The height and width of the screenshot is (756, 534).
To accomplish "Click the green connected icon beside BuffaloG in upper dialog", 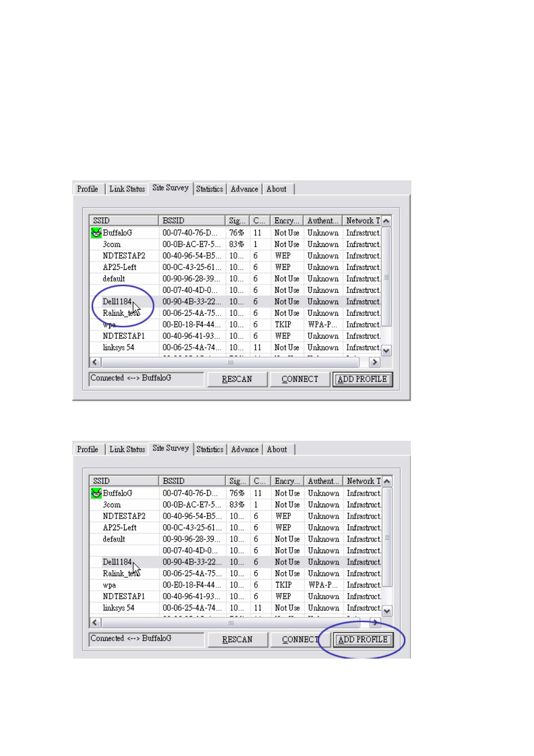I will [x=96, y=233].
